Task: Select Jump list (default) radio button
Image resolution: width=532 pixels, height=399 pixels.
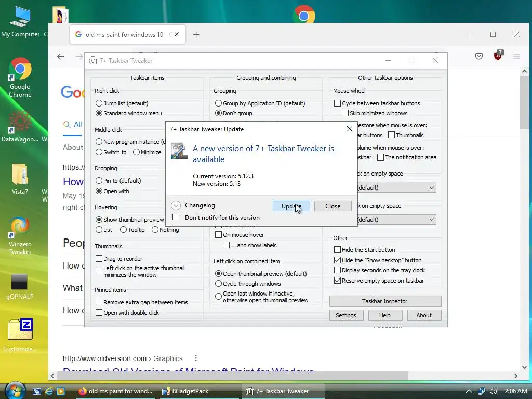Action: (x=99, y=103)
